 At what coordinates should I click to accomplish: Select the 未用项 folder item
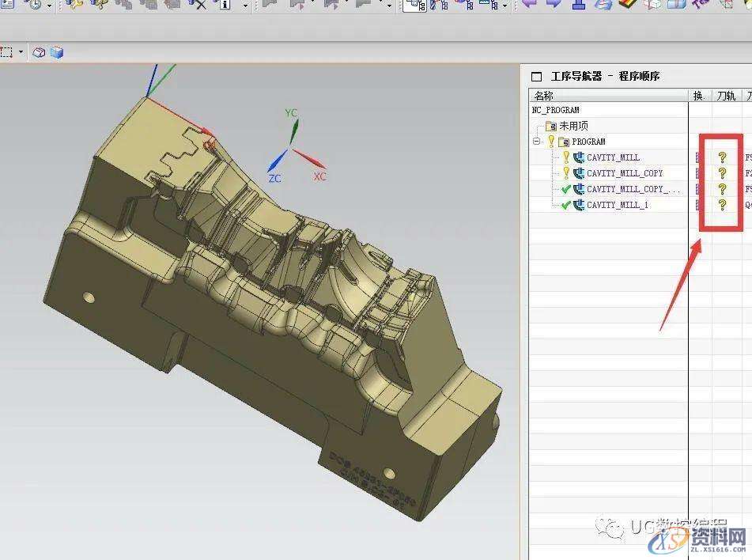click(x=573, y=126)
